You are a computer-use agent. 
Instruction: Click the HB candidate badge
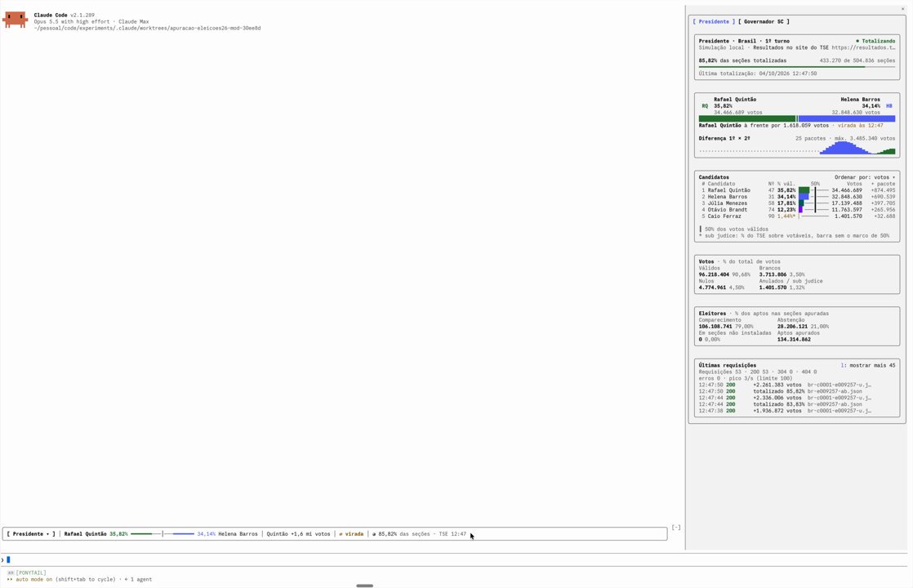pos(889,106)
